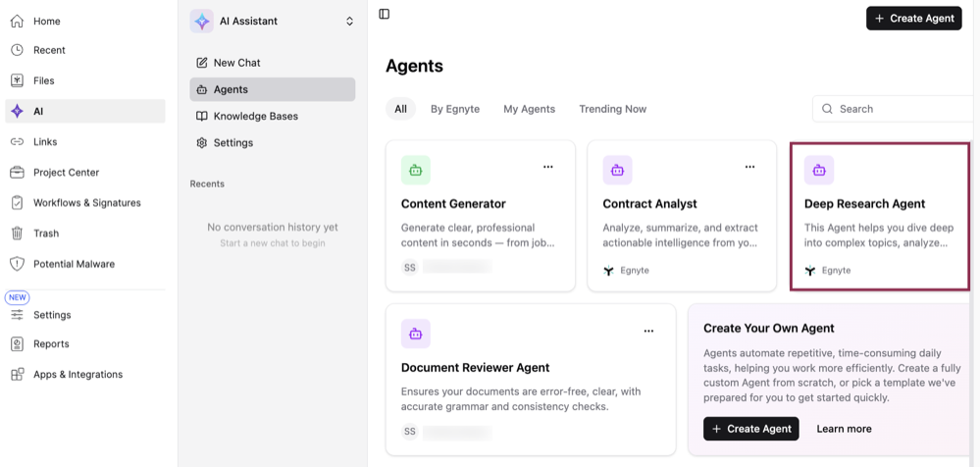The height and width of the screenshot is (467, 980).
Task: Open the Recent clock icon
Action: (x=17, y=50)
